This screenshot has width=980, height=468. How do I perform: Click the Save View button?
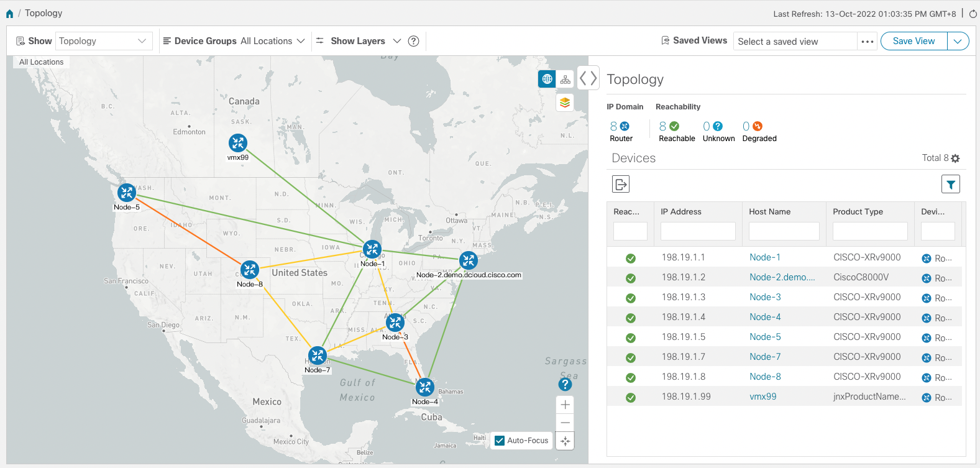coord(914,41)
